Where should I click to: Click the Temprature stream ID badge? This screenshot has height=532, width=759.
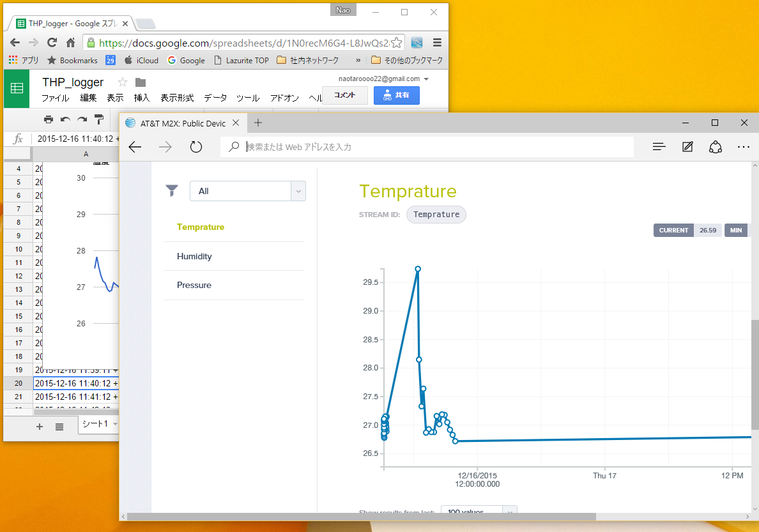coord(436,215)
